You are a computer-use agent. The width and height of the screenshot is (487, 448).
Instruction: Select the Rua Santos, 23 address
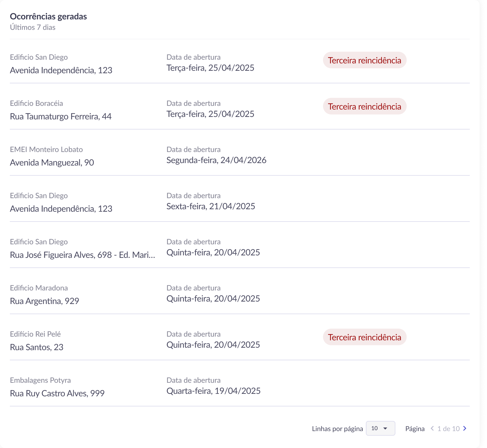click(x=37, y=347)
